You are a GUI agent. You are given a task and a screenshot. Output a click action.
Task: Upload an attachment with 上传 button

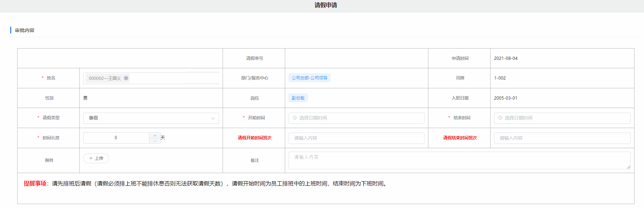point(96,158)
